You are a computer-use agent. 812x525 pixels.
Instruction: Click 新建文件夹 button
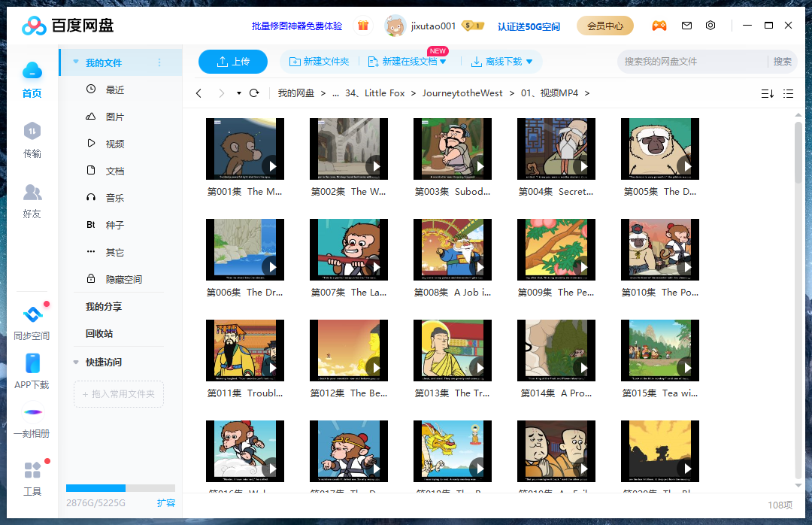click(x=319, y=62)
